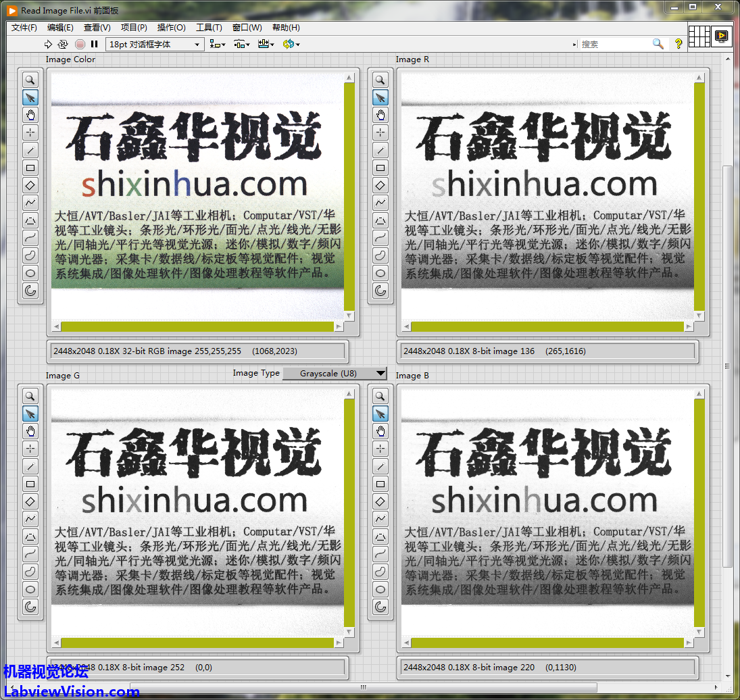Toggle the Selection pointer in Image Color palette

(30, 98)
